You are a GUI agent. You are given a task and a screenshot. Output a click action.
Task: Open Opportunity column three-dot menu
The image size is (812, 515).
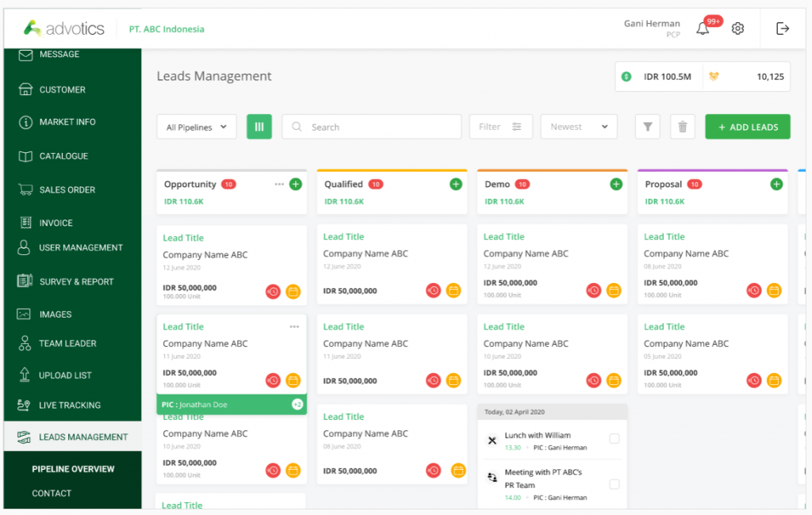pyautogui.click(x=279, y=185)
